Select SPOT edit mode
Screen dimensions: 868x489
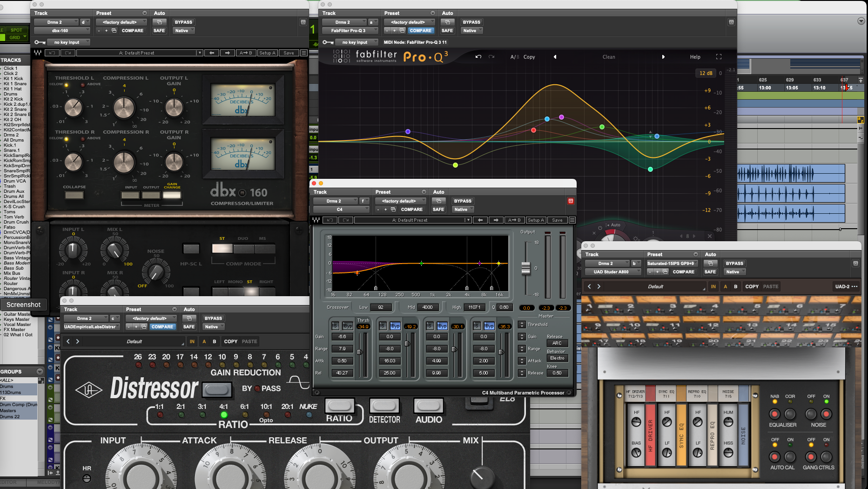pyautogui.click(x=16, y=30)
